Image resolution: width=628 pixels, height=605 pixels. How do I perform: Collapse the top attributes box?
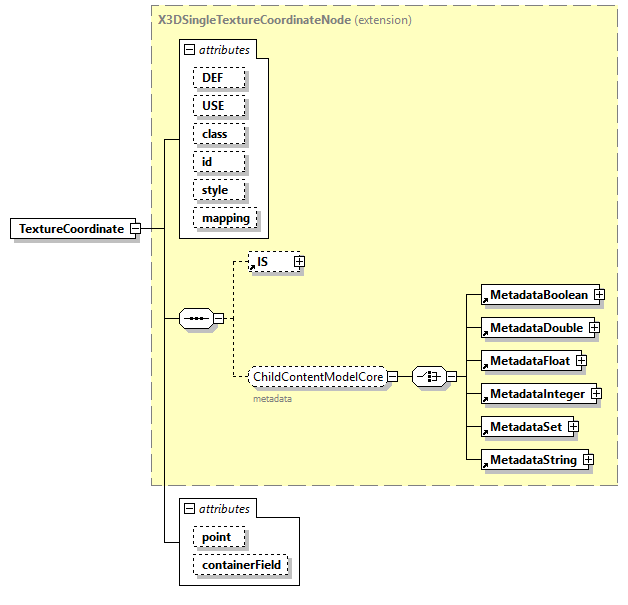[x=187, y=49]
